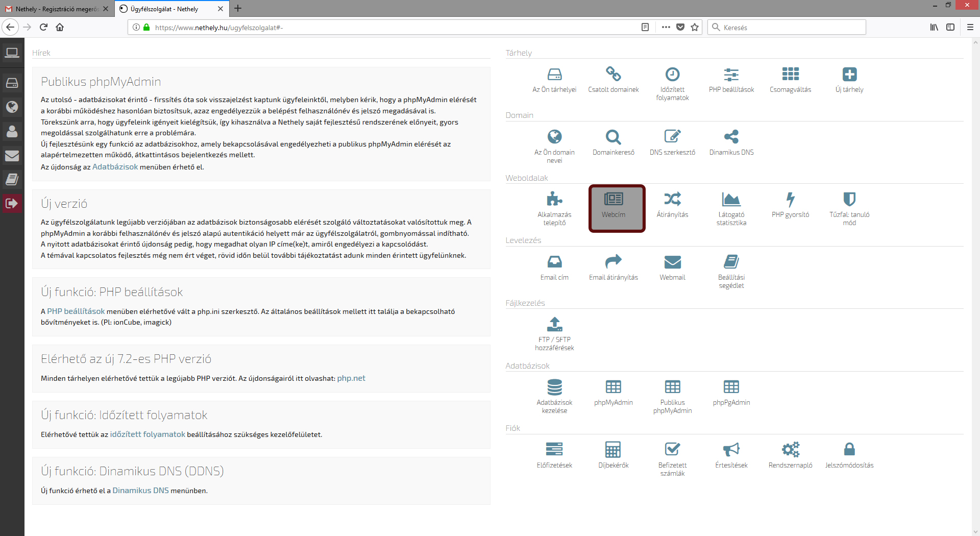Click the Adatbázisok link in the news

[x=115, y=167]
